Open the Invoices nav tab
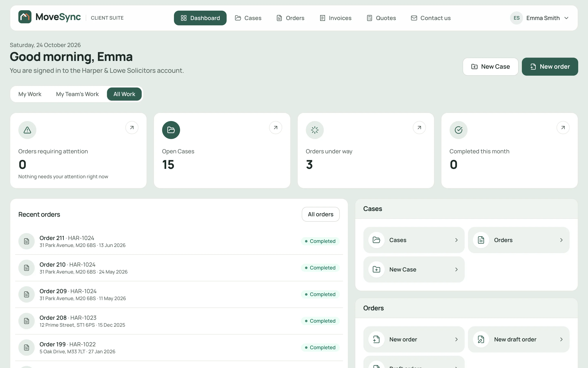588x368 pixels. coord(335,18)
